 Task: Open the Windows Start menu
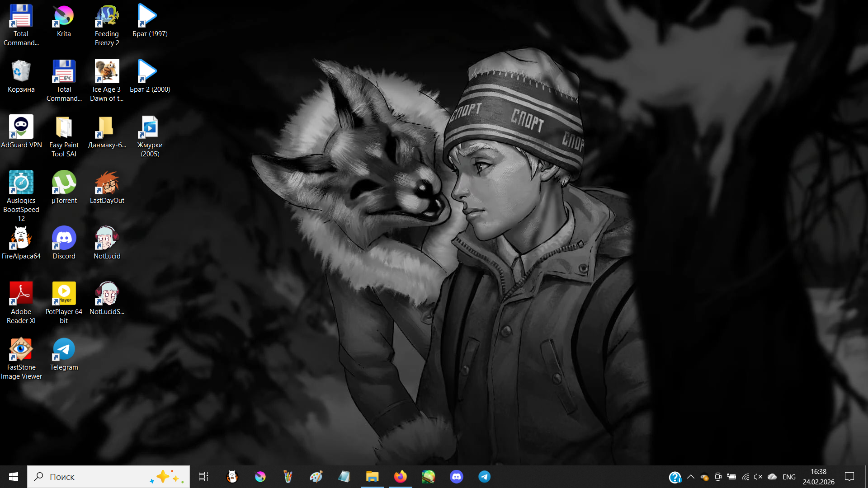coord(14,477)
